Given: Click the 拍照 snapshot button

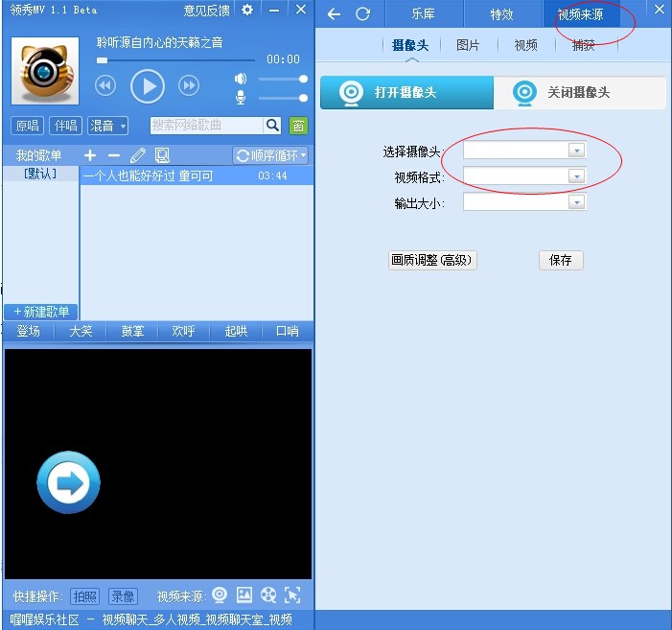Looking at the screenshot, I should [x=84, y=596].
